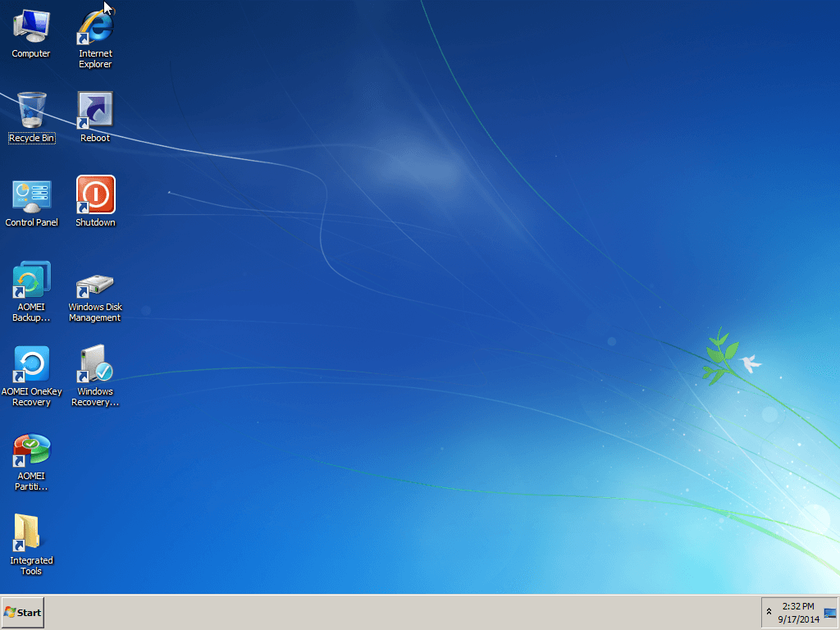Open the Integrated Tools folder
The image size is (840, 630).
(31, 545)
